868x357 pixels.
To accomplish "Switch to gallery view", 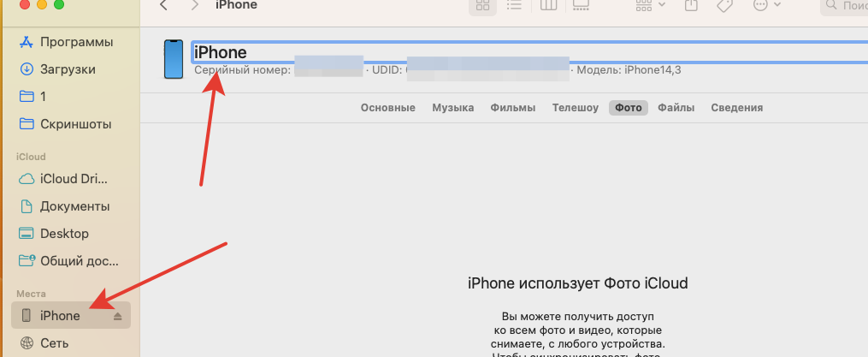I will tap(581, 5).
